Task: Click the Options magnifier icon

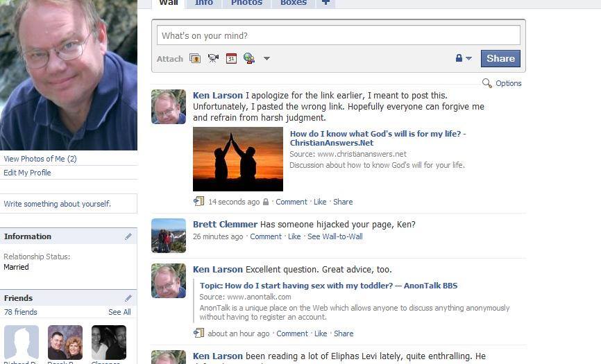Action: 487,83
